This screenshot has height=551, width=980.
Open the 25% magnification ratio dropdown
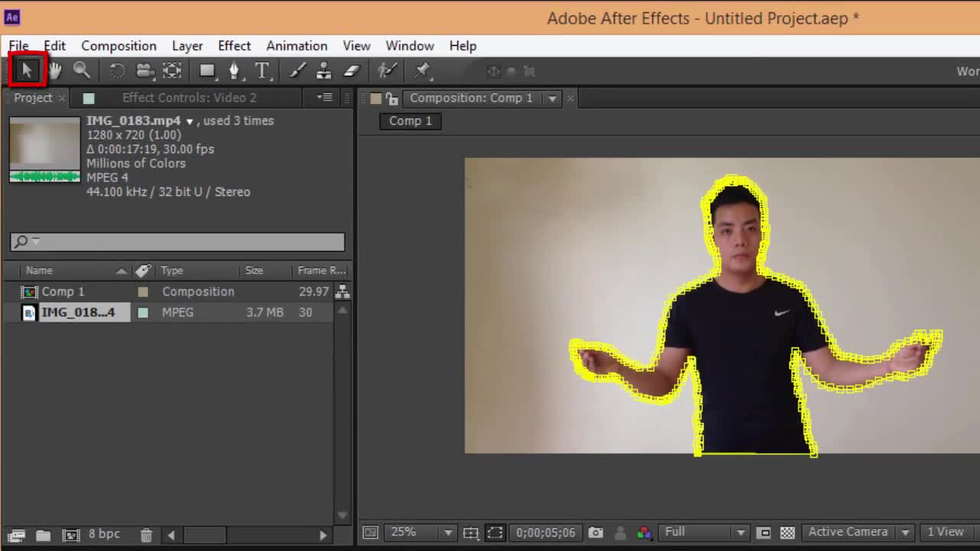tap(421, 532)
